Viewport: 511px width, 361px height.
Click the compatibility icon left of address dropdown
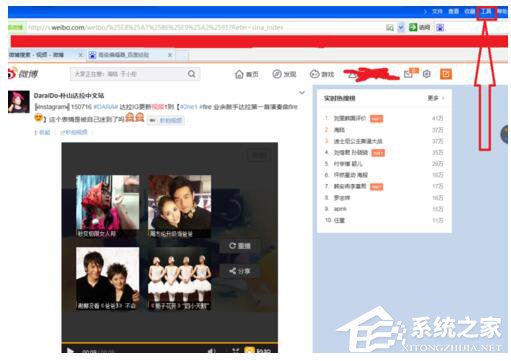pyautogui.click(x=390, y=28)
